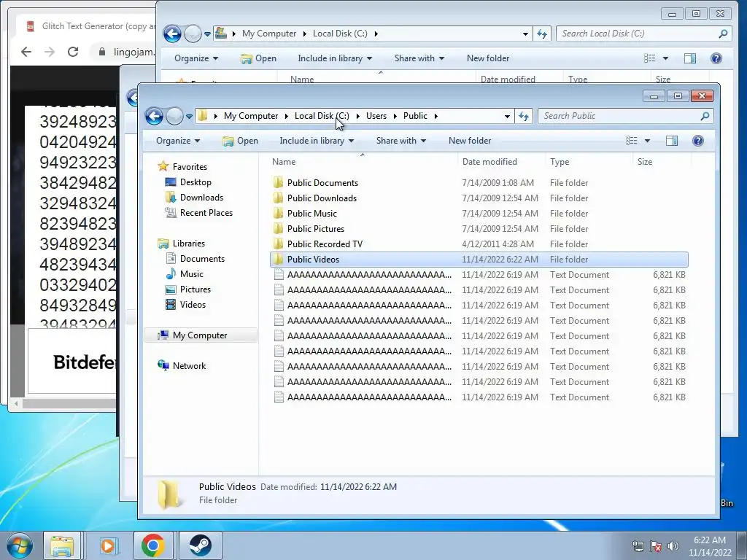747x560 pixels.
Task: Click the Windows Media Player taskbar icon
Action: (x=108, y=545)
